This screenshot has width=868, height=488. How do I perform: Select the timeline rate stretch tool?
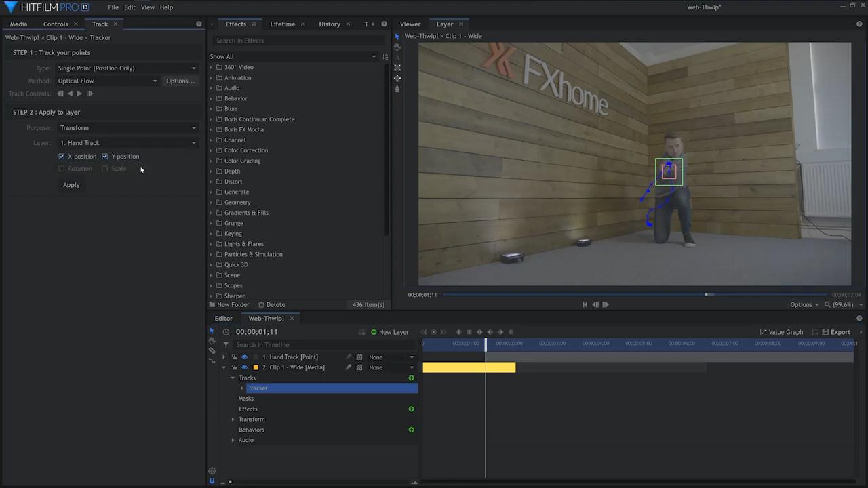[x=212, y=361]
